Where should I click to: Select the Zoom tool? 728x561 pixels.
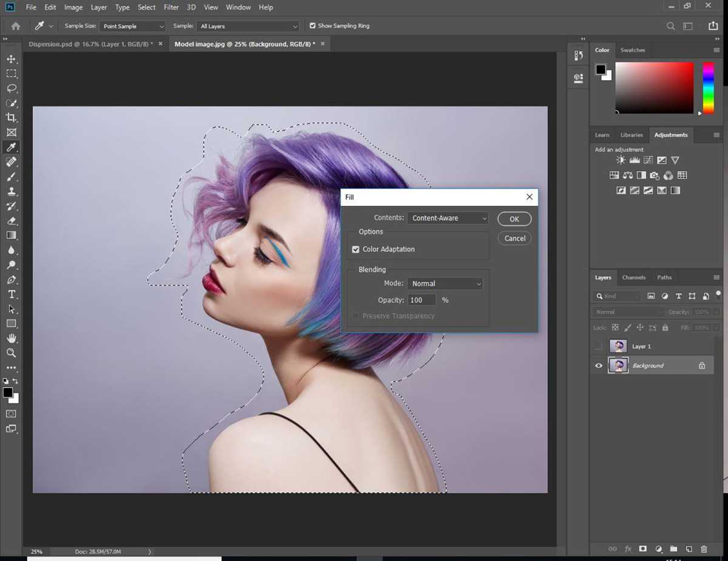[11, 353]
